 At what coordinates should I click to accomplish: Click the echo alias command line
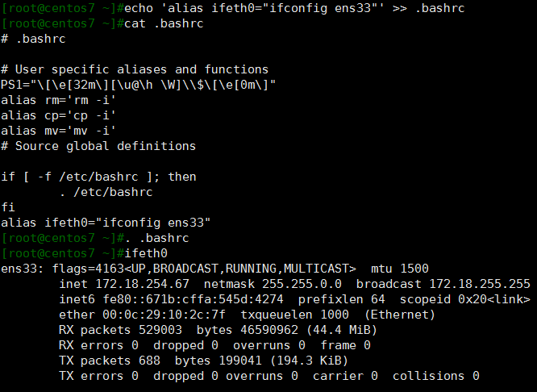[294, 8]
